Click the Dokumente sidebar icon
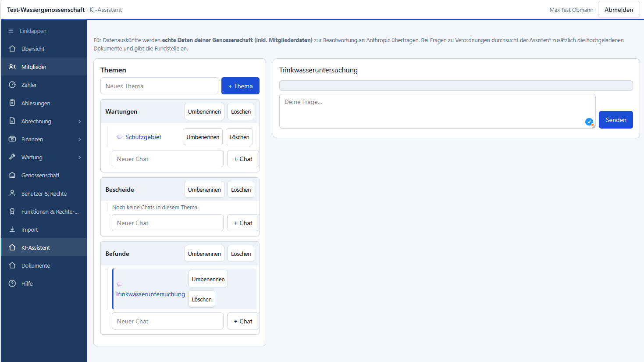 point(12,265)
